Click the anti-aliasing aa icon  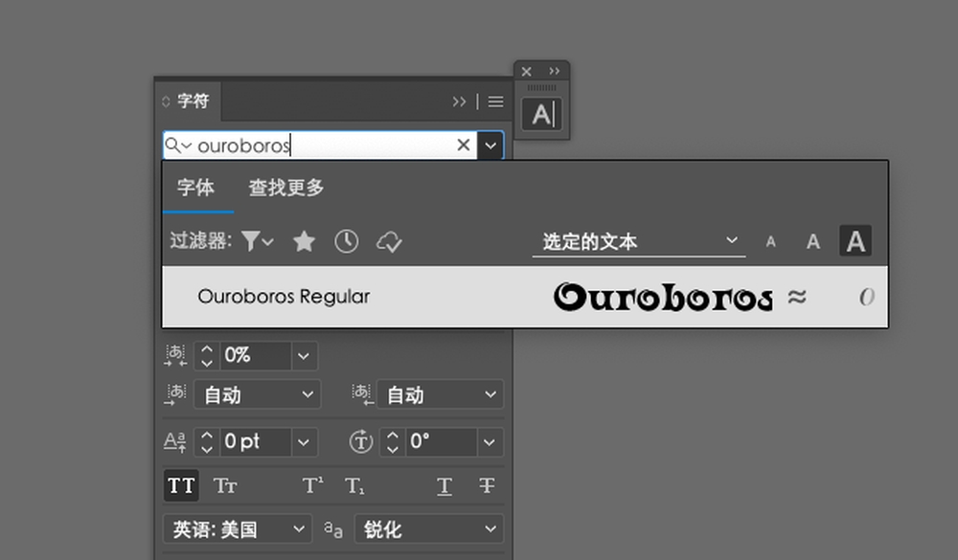333,528
